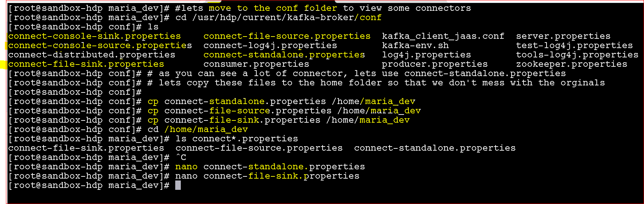Click connect-log4j.properties file name
Image resolution: width=644 pixels, height=204 pixels.
[270, 45]
